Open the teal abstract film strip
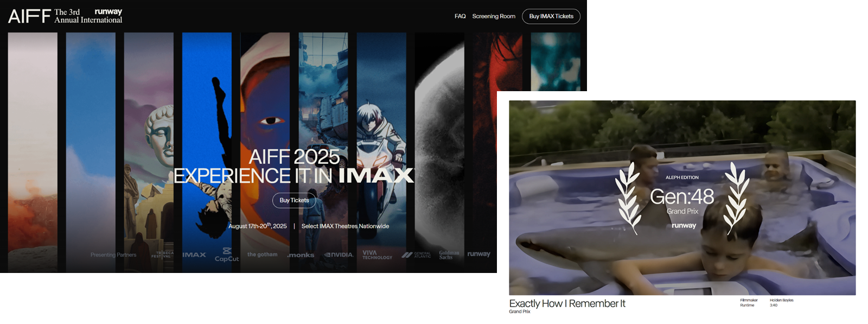 (x=556, y=61)
